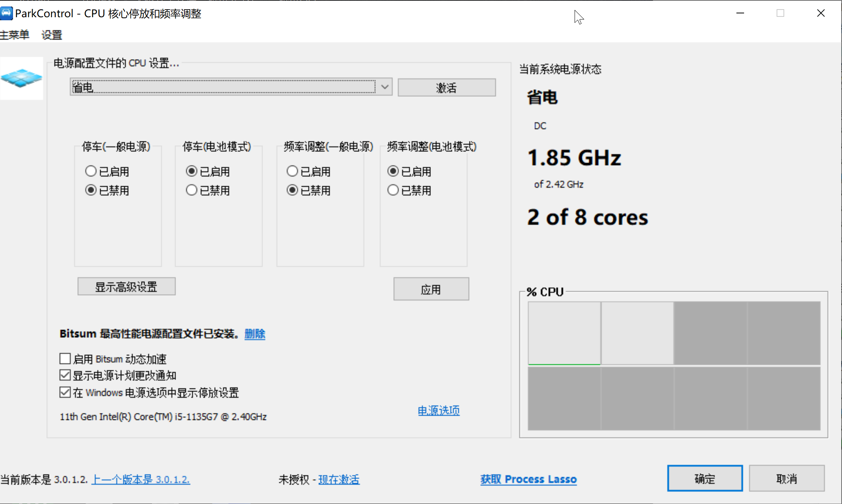Open the 设置 menu
This screenshot has width=842, height=504.
[52, 35]
